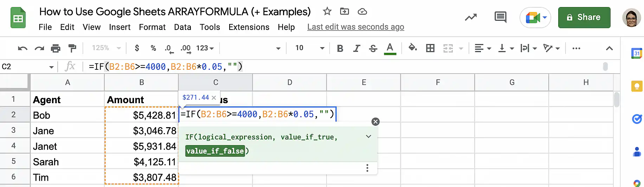Select column D header
Screen dimensions: 644x187
pyautogui.click(x=290, y=82)
